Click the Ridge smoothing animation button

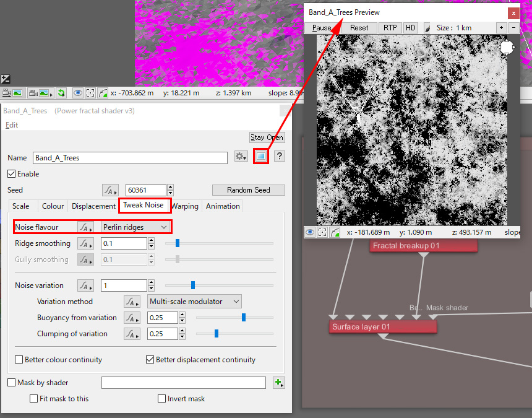(x=85, y=243)
